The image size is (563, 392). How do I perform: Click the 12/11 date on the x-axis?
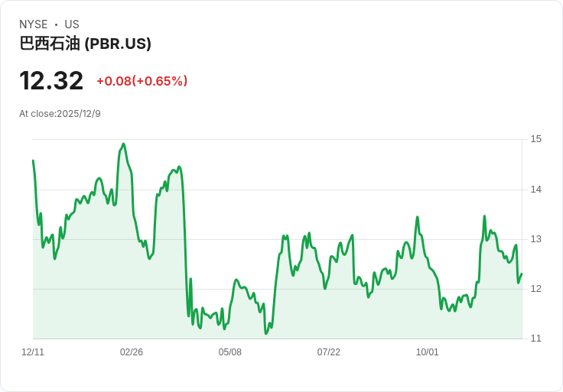tap(33, 352)
